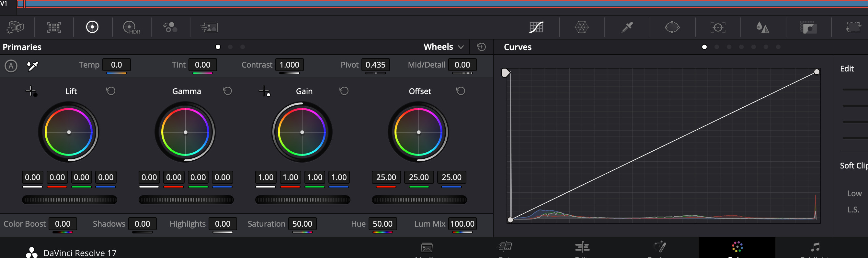
Task: Open the Color Match palette icon
Action: point(54,27)
